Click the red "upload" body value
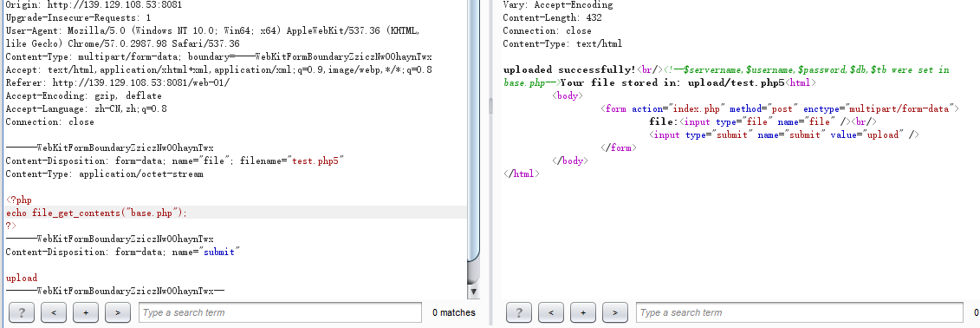Screen dimensions: 980x328 22,278
